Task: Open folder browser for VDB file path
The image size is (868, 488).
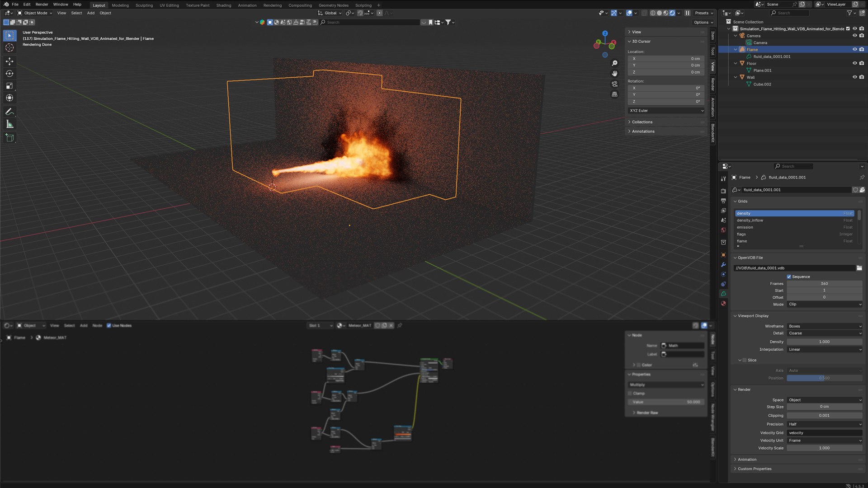Action: (859, 268)
